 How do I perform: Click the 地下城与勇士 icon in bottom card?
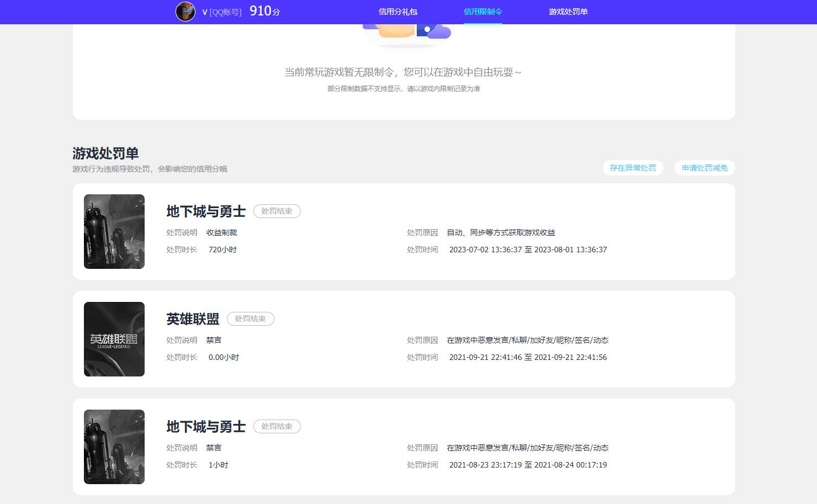coord(114,447)
